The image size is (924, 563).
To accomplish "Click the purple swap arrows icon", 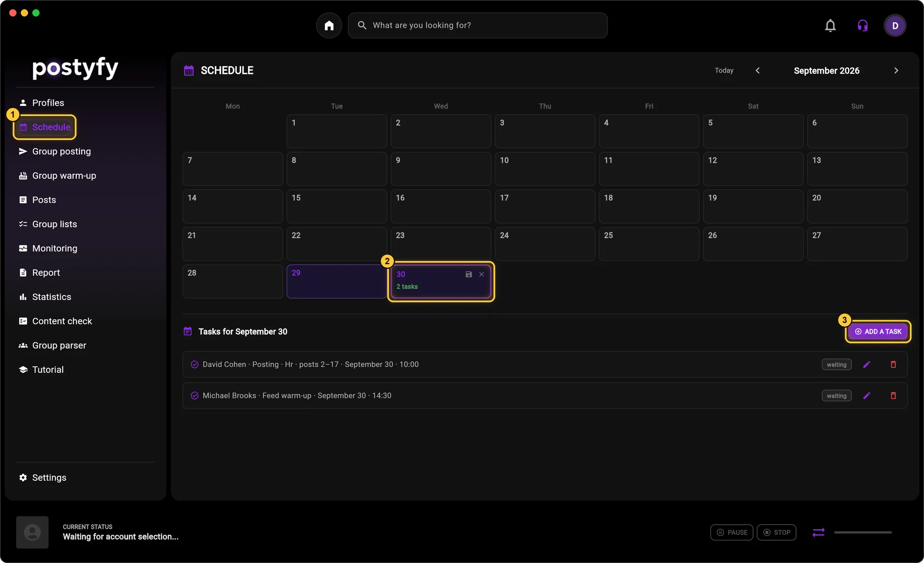I will [818, 533].
